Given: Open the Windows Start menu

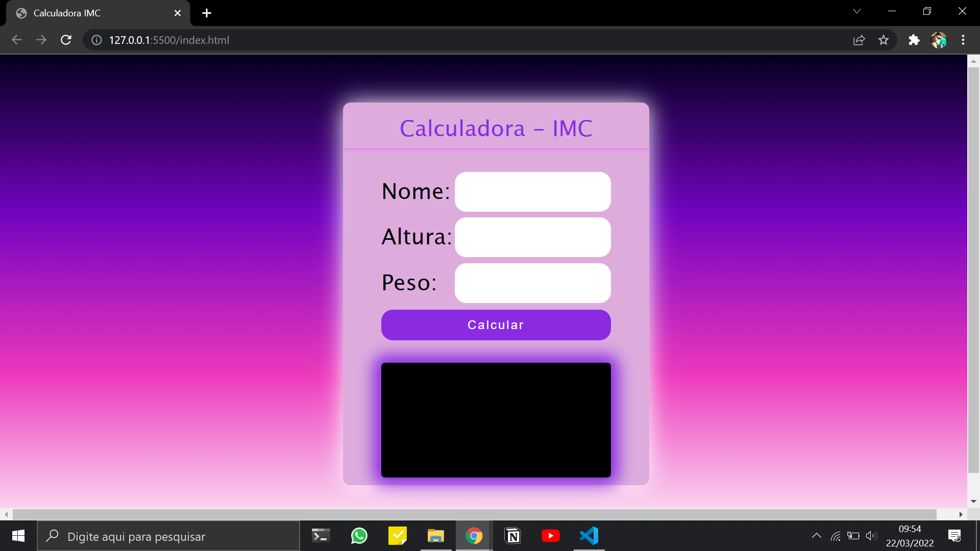Looking at the screenshot, I should coord(18,536).
